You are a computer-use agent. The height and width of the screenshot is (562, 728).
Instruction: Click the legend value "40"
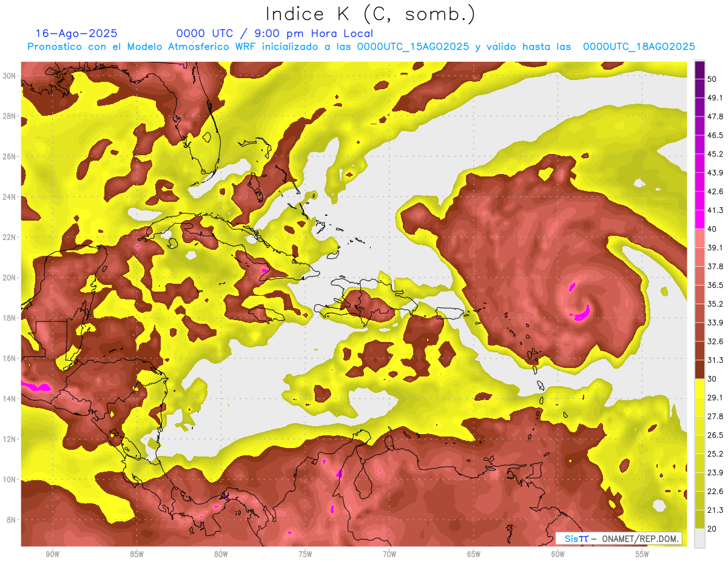[x=713, y=229]
